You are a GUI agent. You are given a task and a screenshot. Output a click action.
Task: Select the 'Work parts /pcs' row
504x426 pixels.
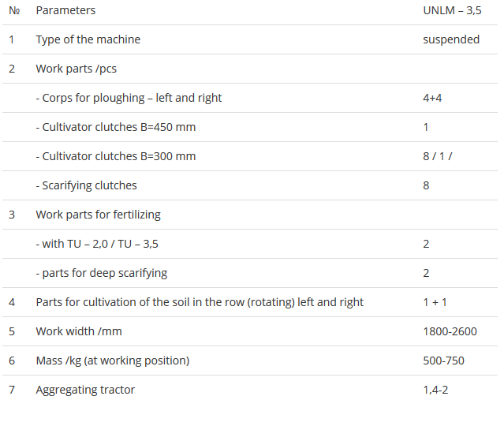pos(76,69)
